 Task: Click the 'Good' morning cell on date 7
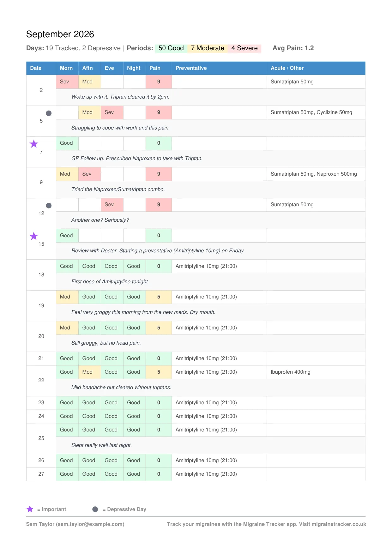pos(67,143)
